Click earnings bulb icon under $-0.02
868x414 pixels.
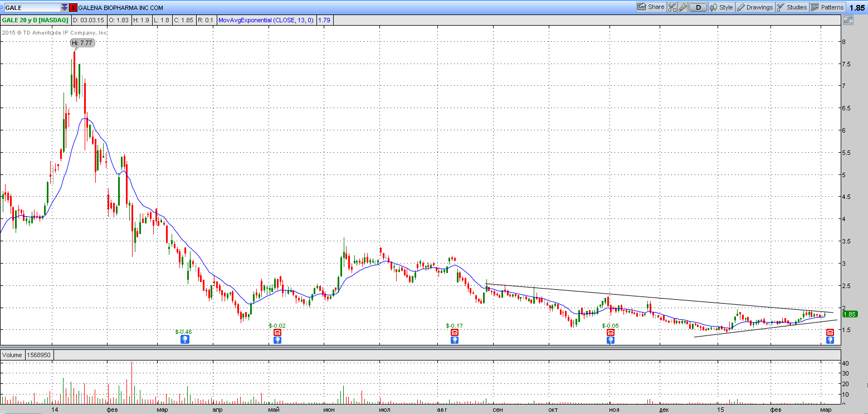pos(277,339)
